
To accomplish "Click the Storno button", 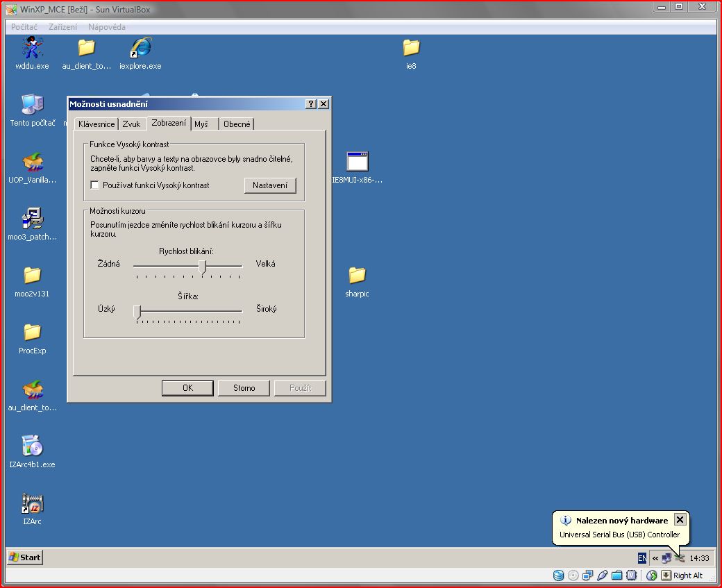I will tap(244, 387).
